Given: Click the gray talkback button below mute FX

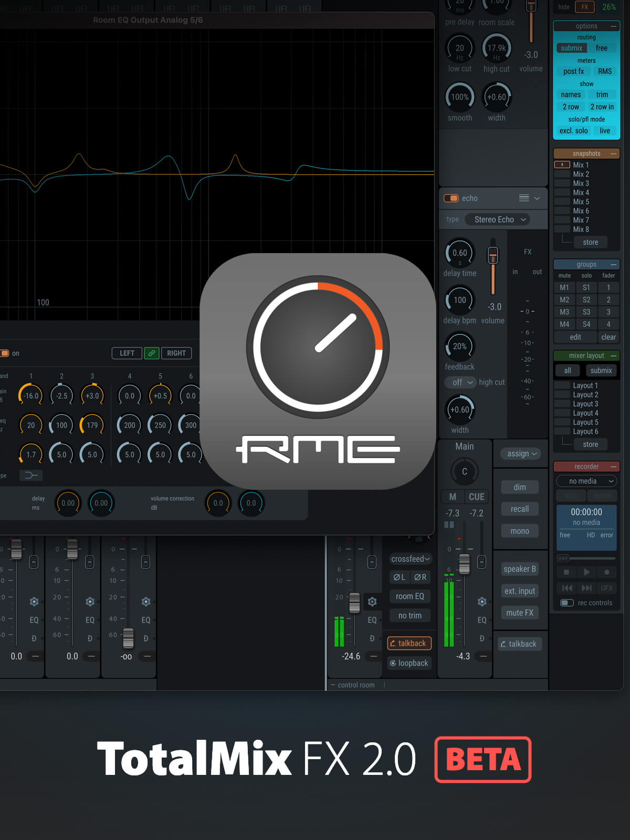Looking at the screenshot, I should pos(519,644).
